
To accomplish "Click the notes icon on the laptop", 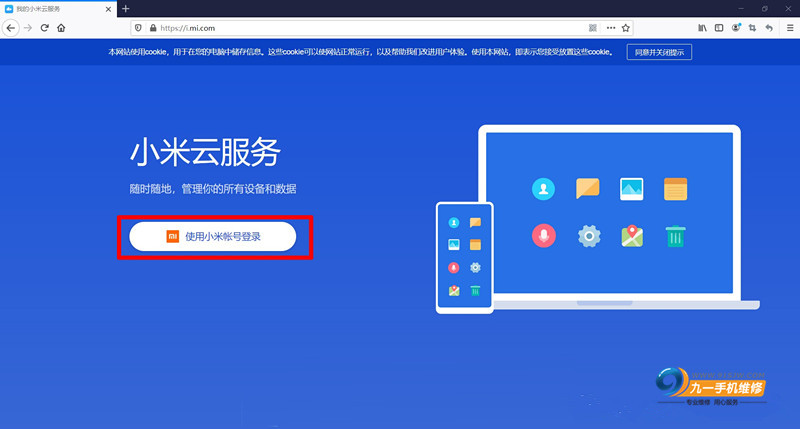I will (x=676, y=189).
